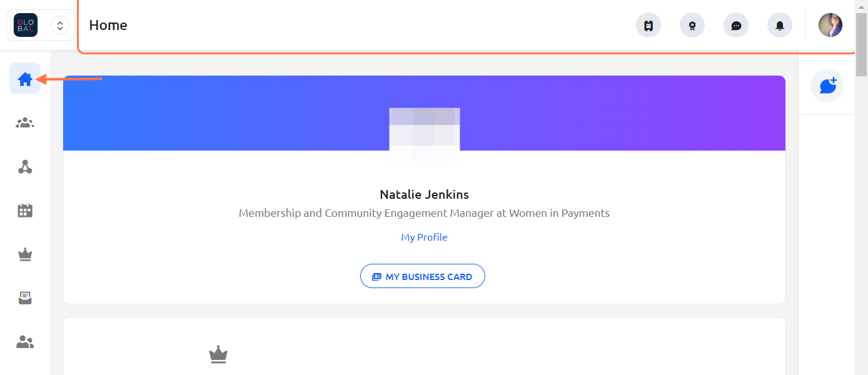Open the Home sidebar icon
This screenshot has height=375, width=868.
click(x=25, y=79)
